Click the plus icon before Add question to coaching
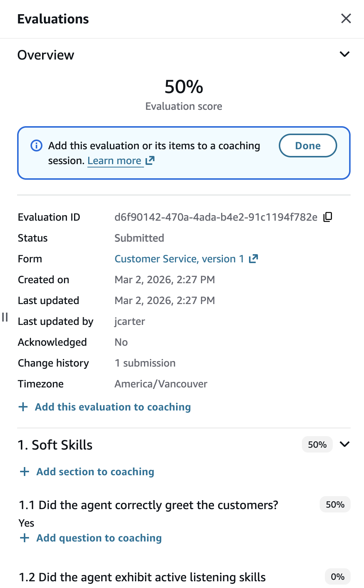364x588 pixels. 25,538
